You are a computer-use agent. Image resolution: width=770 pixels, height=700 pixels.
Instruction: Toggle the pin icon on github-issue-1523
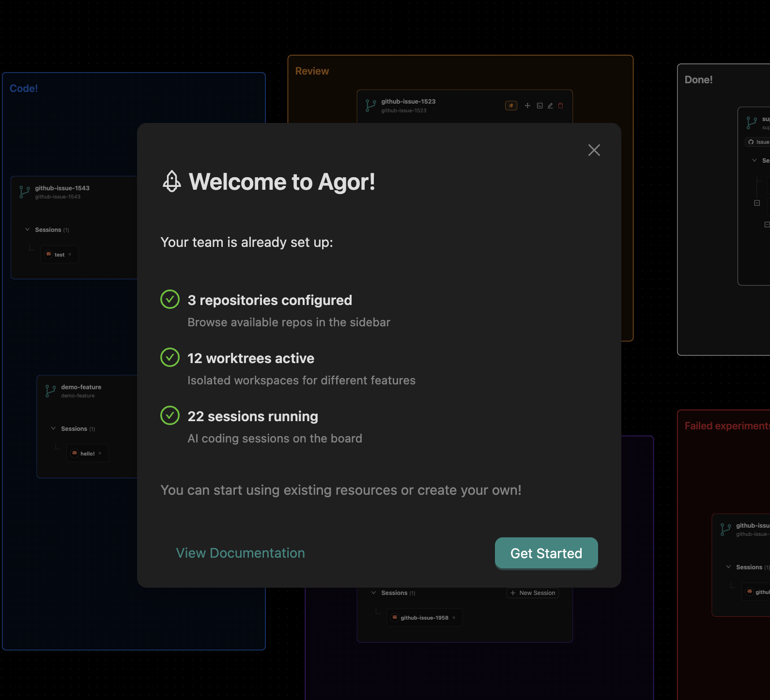511,106
